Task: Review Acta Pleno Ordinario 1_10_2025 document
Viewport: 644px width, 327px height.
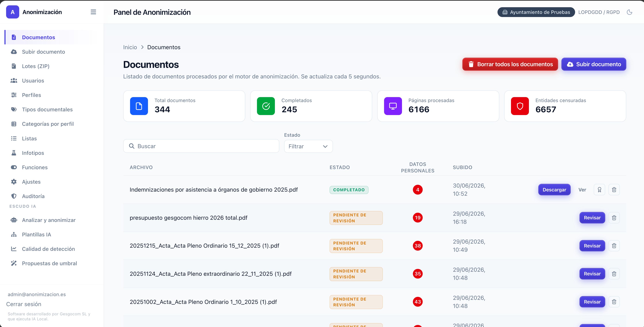Action: pyautogui.click(x=592, y=302)
